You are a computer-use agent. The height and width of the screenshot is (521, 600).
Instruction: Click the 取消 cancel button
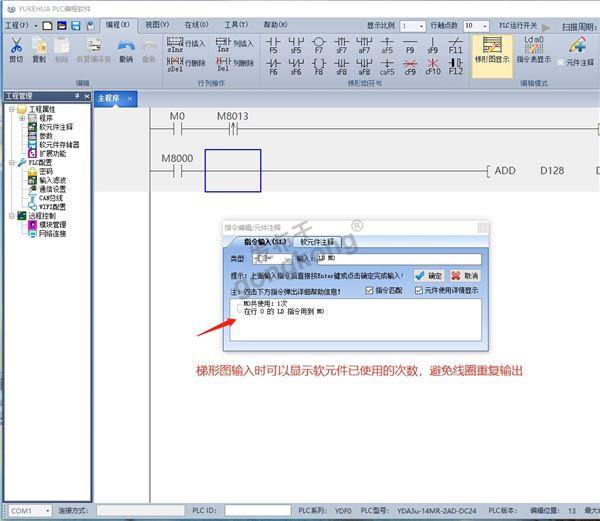465,275
